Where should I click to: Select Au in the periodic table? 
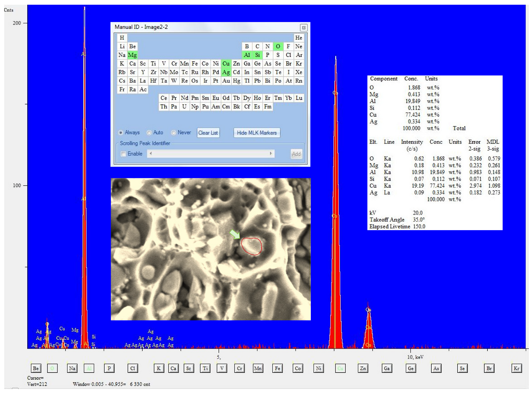coord(226,81)
